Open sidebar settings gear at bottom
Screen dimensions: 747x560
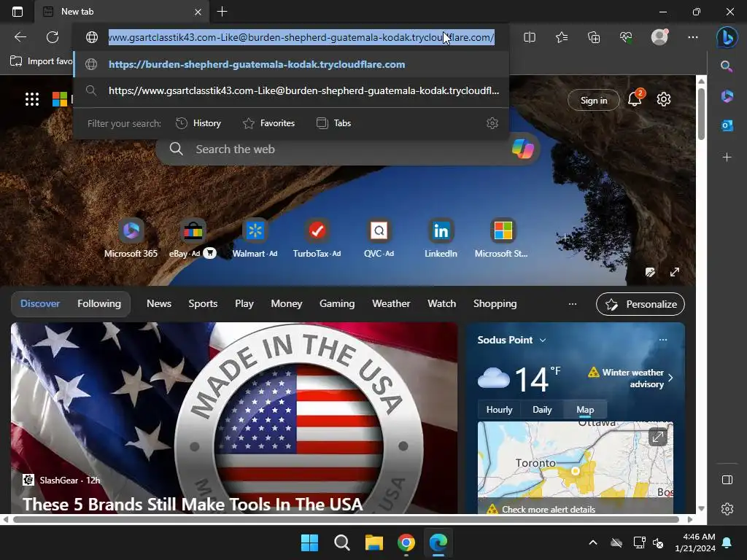coord(727,508)
